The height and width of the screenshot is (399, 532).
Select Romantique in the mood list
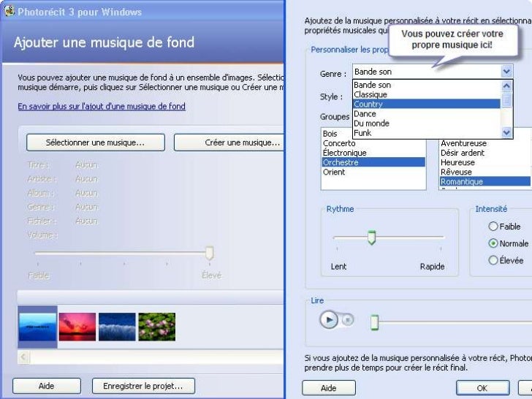point(485,181)
